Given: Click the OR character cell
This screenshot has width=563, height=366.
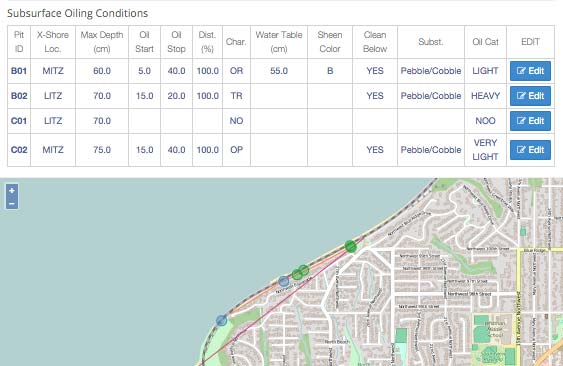Looking at the screenshot, I should click(x=236, y=71).
